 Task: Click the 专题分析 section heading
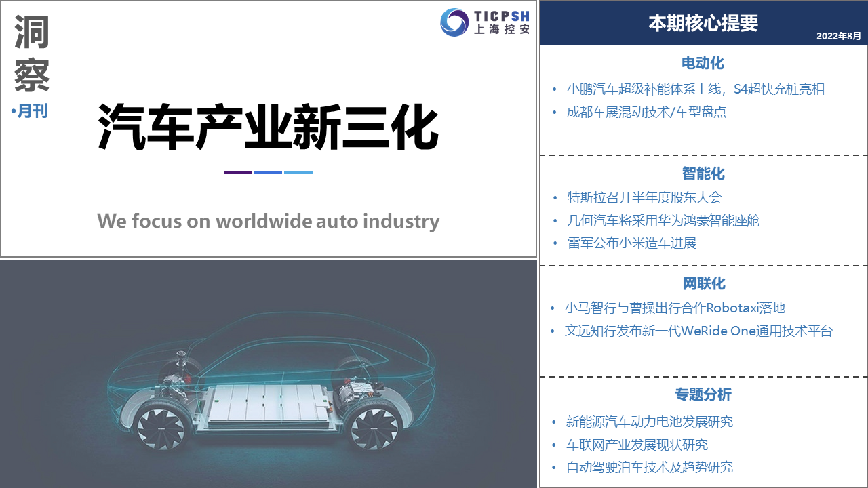pyautogui.click(x=703, y=394)
